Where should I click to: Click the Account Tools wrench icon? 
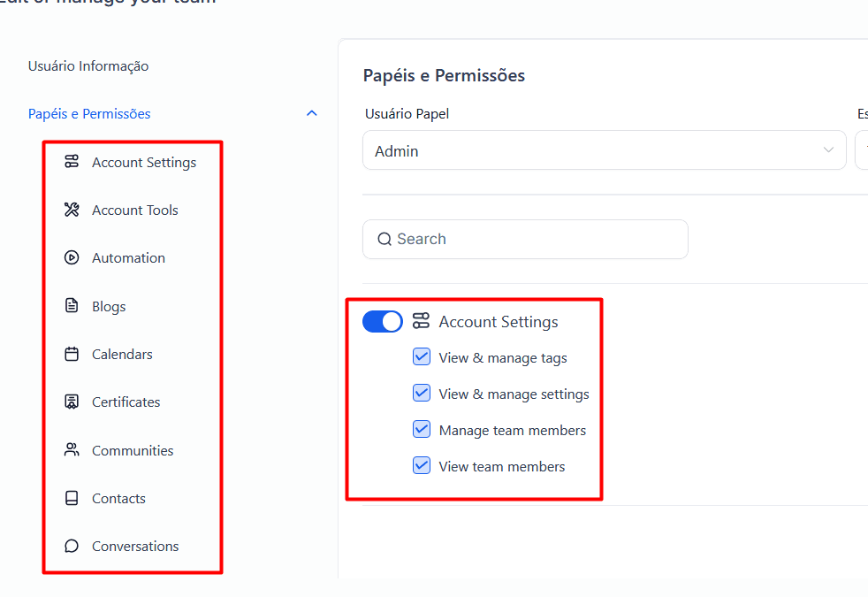coord(72,210)
